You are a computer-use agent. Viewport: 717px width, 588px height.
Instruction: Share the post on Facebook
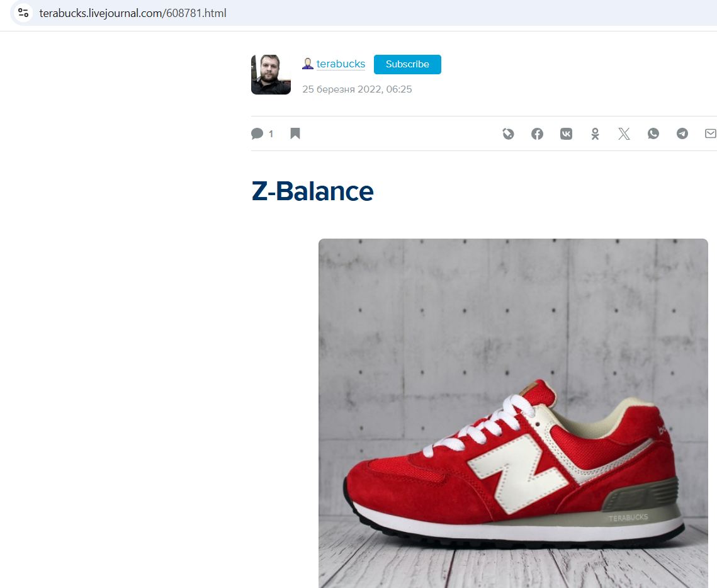pos(538,133)
